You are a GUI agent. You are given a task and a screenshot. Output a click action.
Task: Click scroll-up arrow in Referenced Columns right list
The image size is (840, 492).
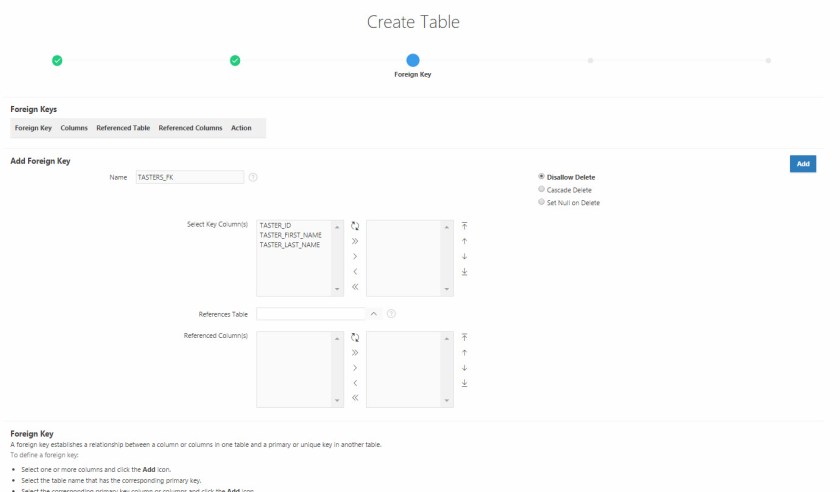(447, 337)
